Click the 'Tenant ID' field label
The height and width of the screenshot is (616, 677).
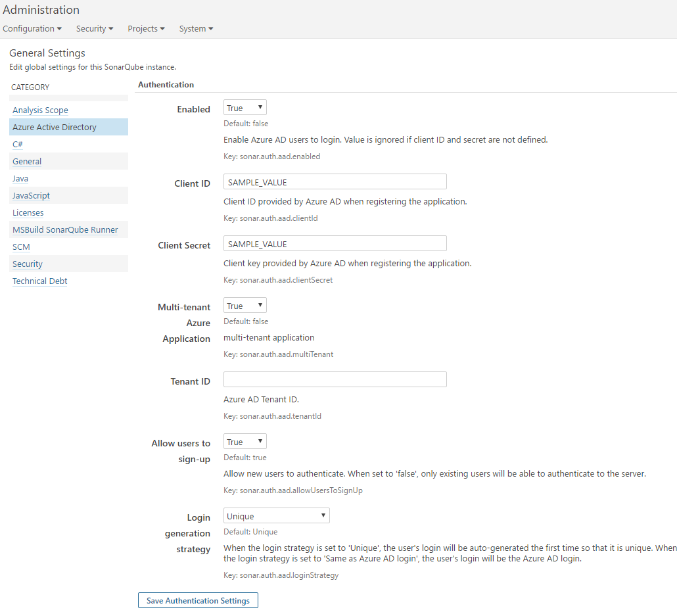coord(191,381)
